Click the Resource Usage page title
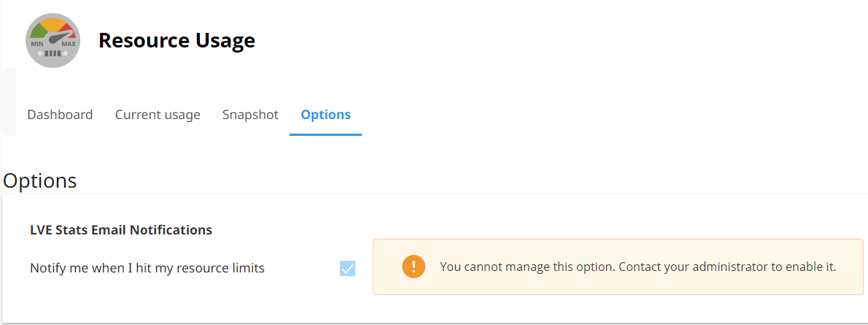The height and width of the screenshot is (325, 868). [x=177, y=40]
